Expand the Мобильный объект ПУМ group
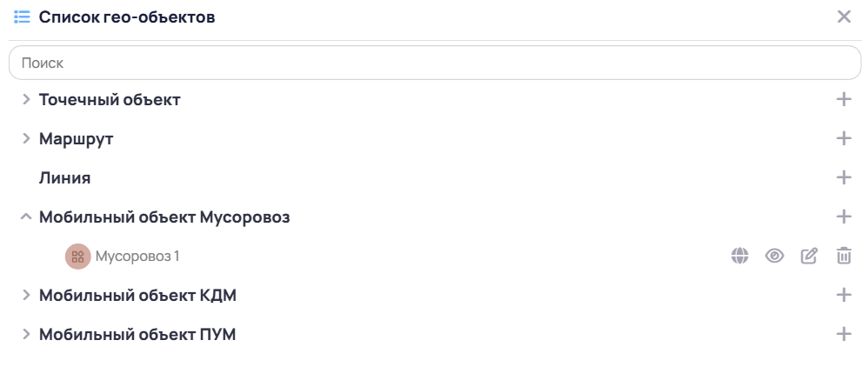Viewport: 868px width, 367px height. tap(25, 334)
